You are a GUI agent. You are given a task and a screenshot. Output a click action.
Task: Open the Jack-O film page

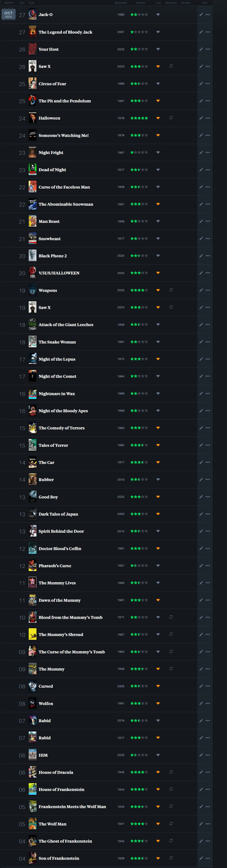[45, 14]
